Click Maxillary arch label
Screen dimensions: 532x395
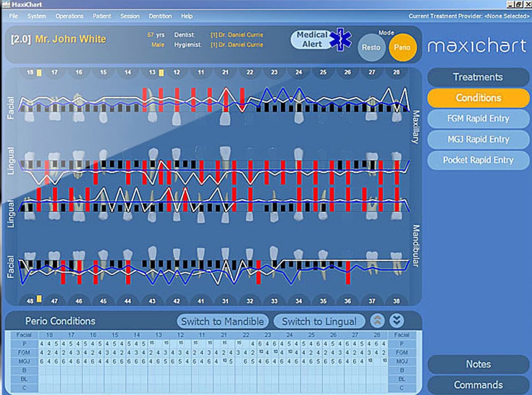(415, 127)
